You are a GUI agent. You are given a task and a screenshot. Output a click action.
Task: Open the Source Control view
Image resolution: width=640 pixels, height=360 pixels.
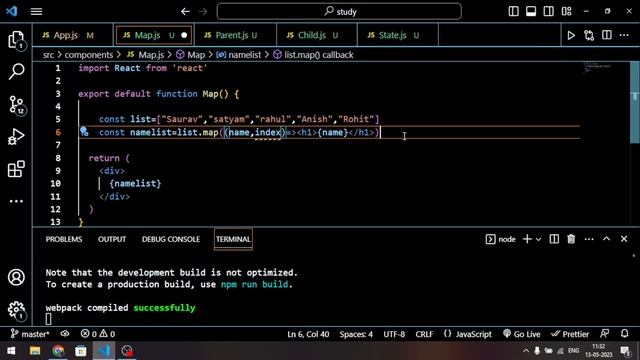click(16, 104)
